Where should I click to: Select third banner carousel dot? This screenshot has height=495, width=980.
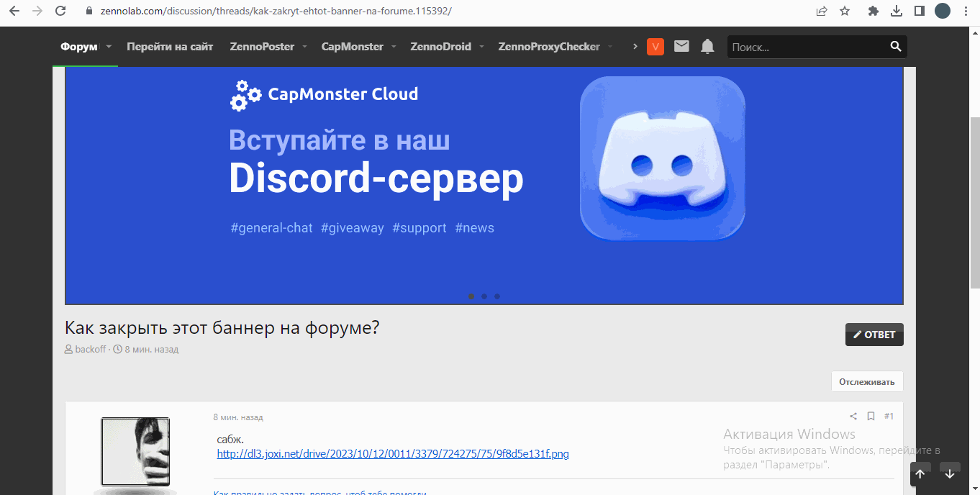[x=497, y=296]
